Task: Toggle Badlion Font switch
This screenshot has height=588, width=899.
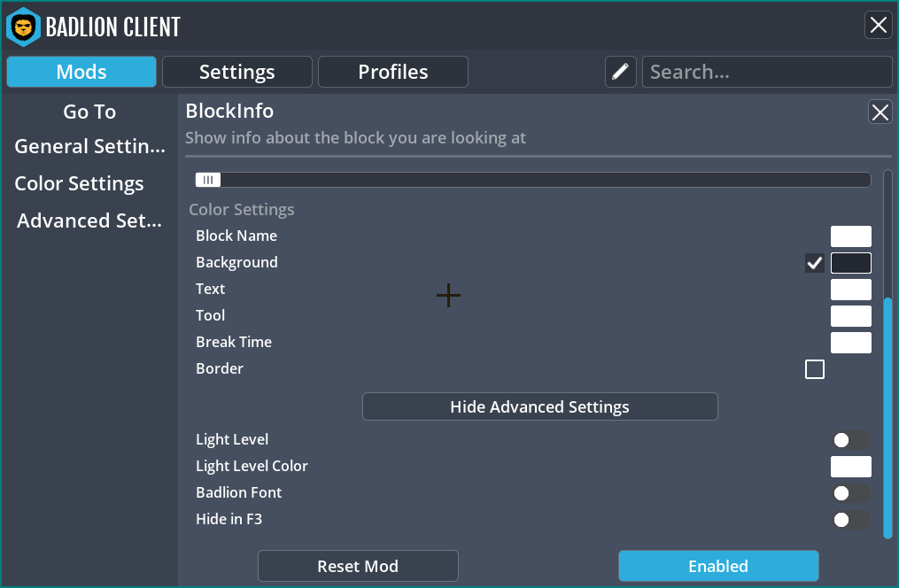Action: click(851, 493)
